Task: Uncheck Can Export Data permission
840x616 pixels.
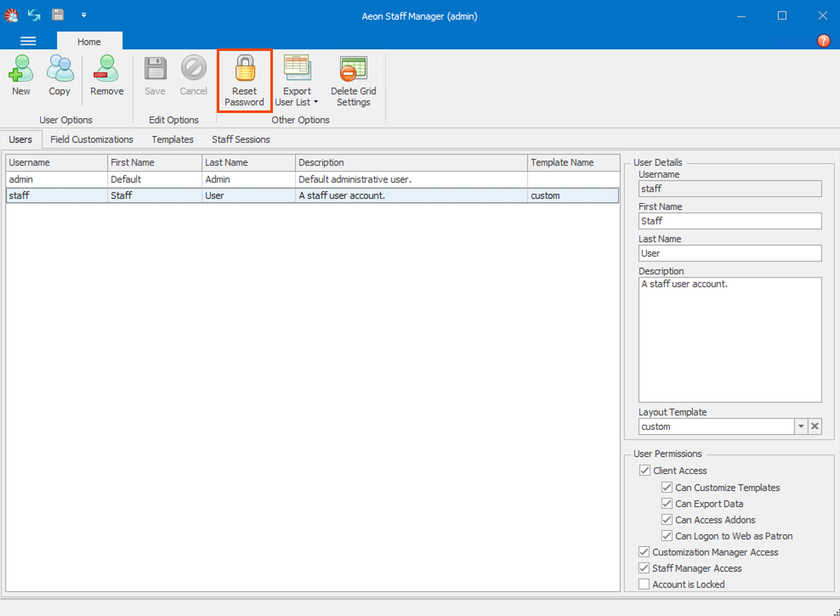Action: (667, 503)
